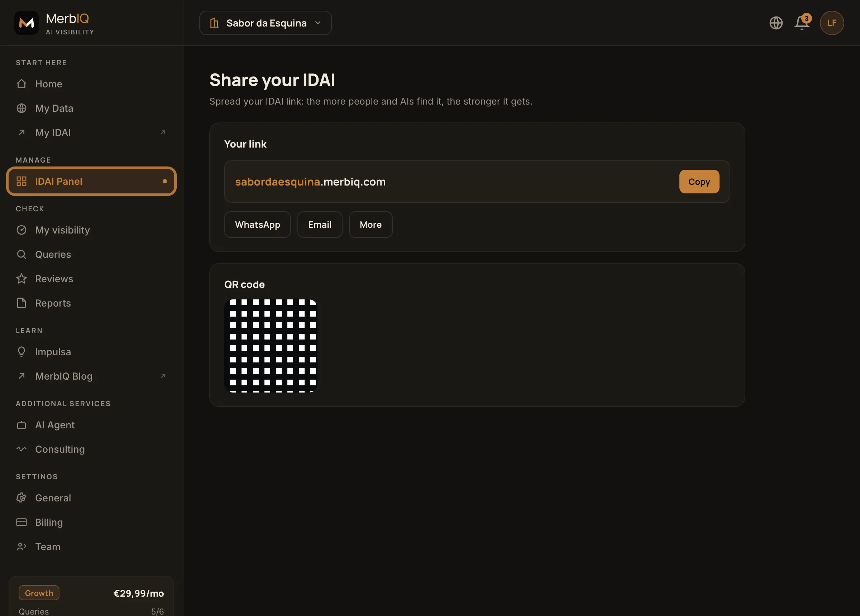Open More sharing options
Image resolution: width=860 pixels, height=616 pixels.
[371, 225]
